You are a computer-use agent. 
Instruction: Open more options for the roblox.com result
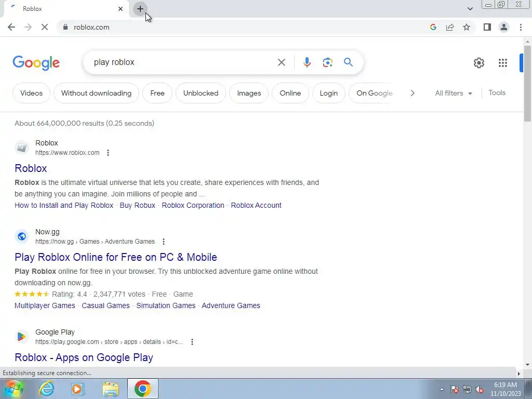108,153
